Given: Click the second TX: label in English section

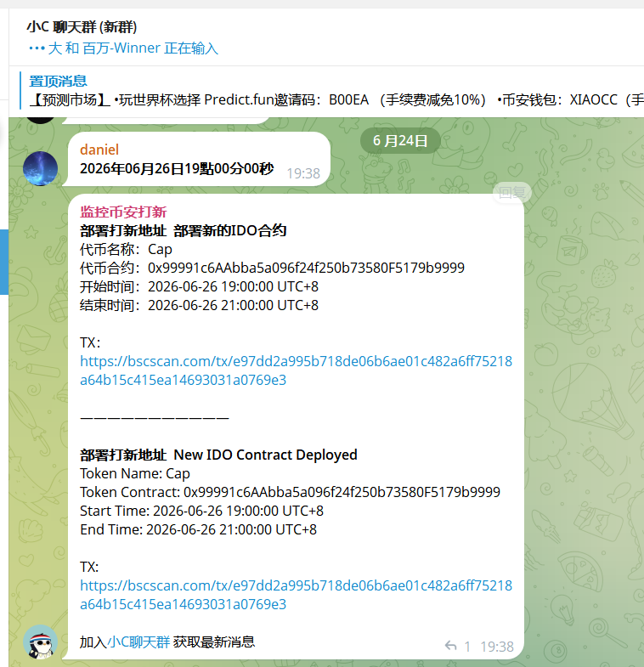Looking at the screenshot, I should 89,568.
